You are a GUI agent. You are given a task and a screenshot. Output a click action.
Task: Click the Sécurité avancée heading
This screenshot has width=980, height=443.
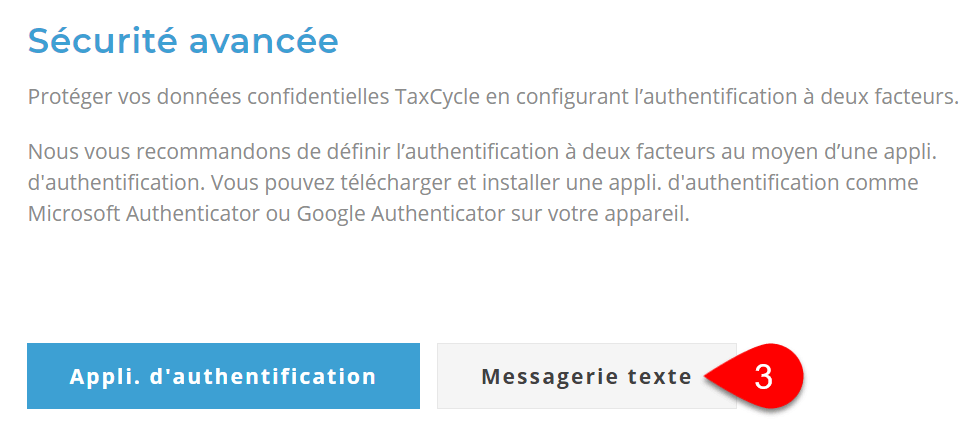[183, 41]
